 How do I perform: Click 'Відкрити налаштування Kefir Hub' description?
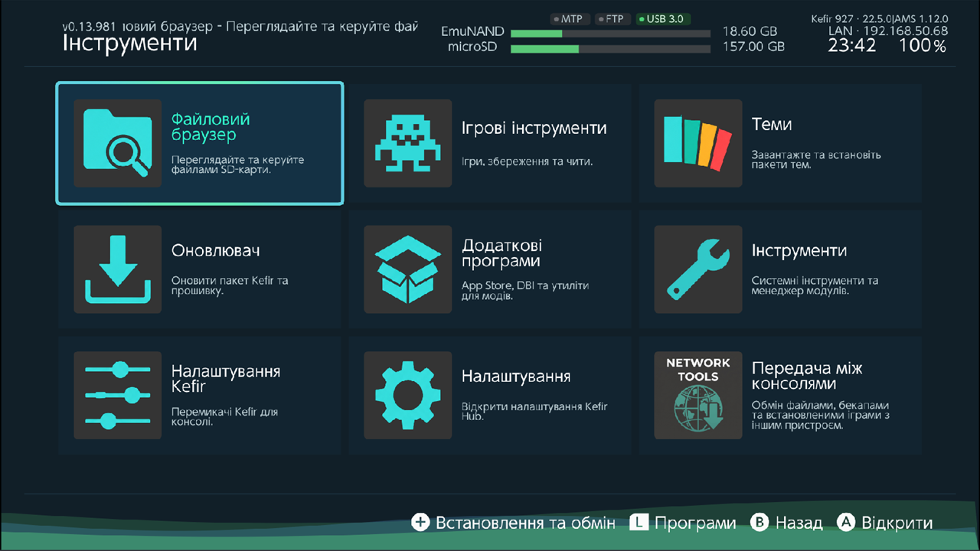point(534,412)
